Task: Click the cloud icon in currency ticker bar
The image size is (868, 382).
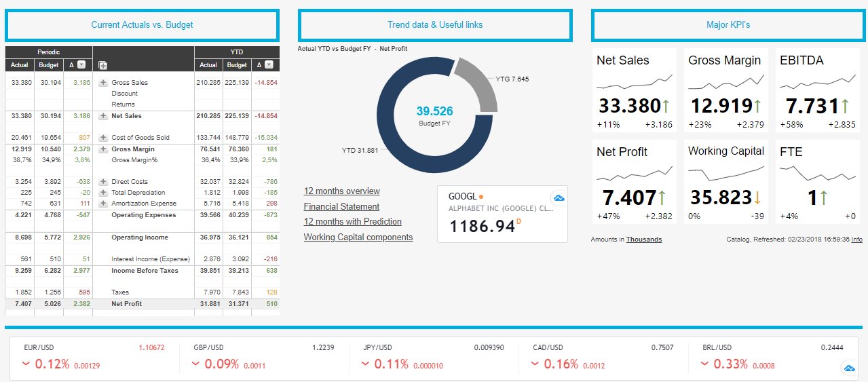Action: pyautogui.click(x=848, y=368)
